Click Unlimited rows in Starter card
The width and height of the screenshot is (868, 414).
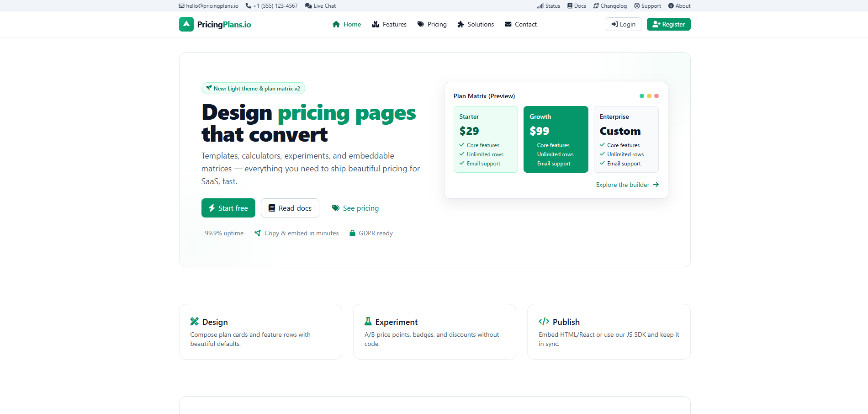(x=485, y=154)
